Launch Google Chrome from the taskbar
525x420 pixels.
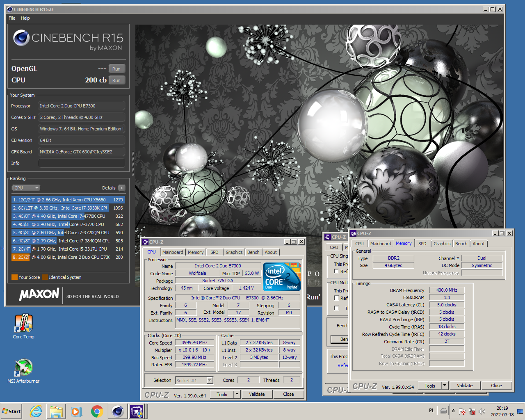coord(97,411)
